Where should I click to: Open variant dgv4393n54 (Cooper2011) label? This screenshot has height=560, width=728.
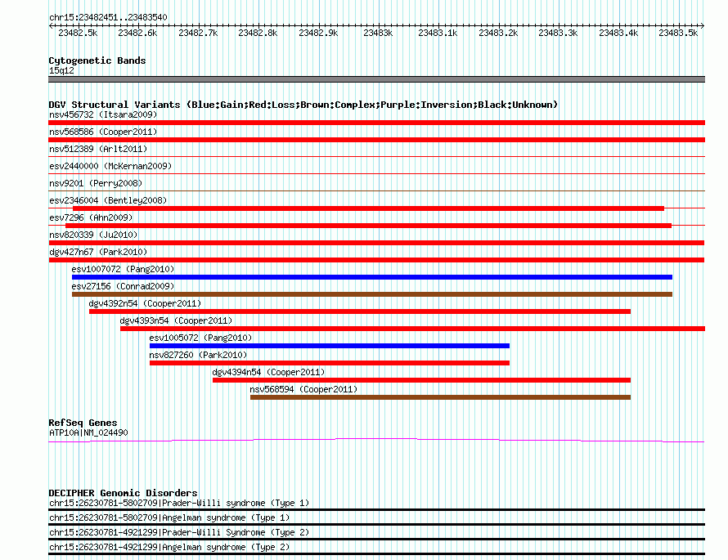(176, 320)
